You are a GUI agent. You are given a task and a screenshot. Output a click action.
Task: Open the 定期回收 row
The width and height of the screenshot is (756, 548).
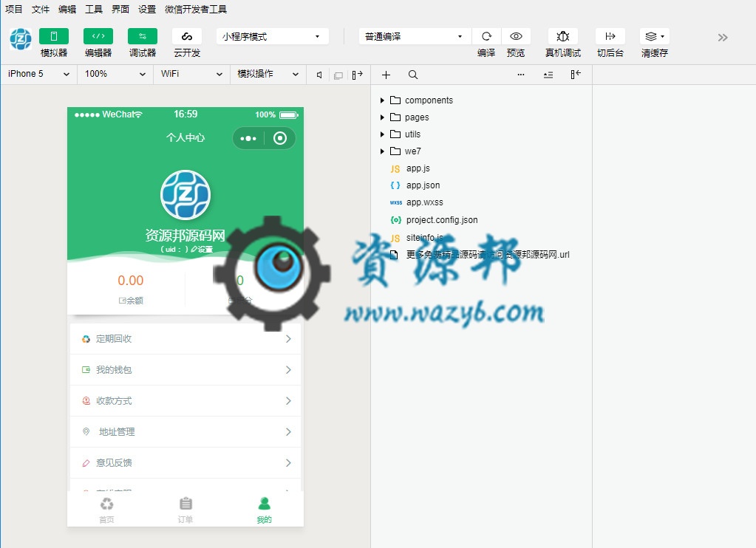pyautogui.click(x=185, y=339)
